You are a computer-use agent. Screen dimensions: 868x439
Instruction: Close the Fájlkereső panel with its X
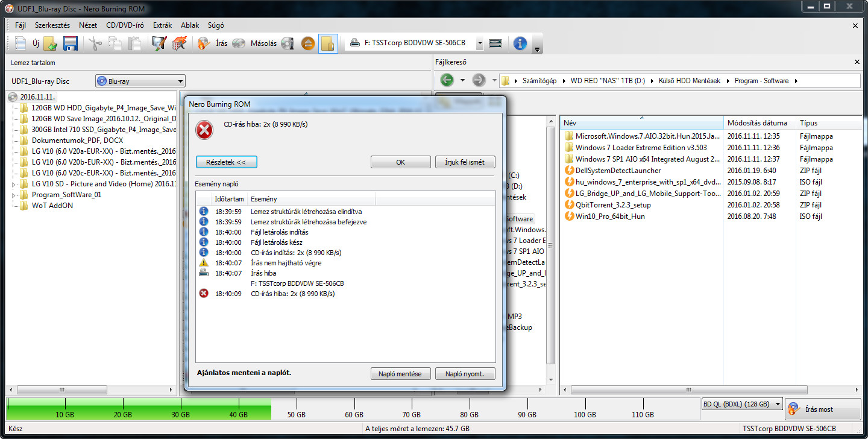click(857, 62)
